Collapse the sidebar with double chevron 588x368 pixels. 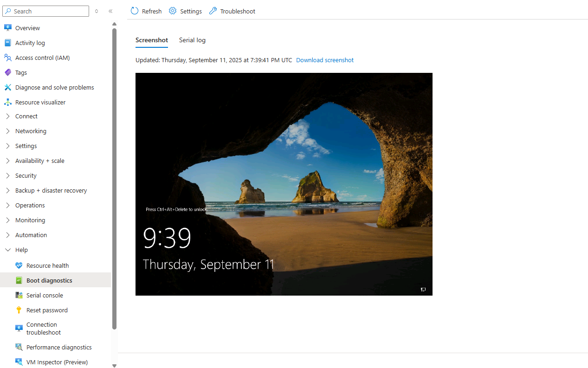click(x=110, y=11)
